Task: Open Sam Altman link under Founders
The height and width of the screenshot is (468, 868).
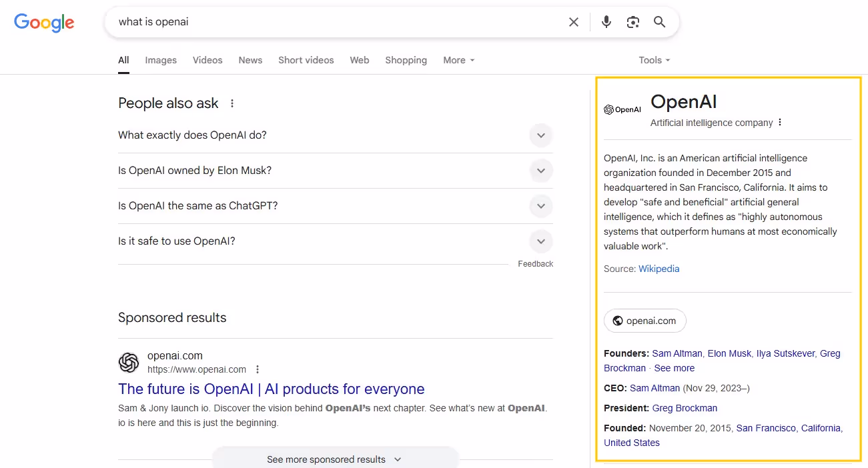Action: (x=677, y=353)
